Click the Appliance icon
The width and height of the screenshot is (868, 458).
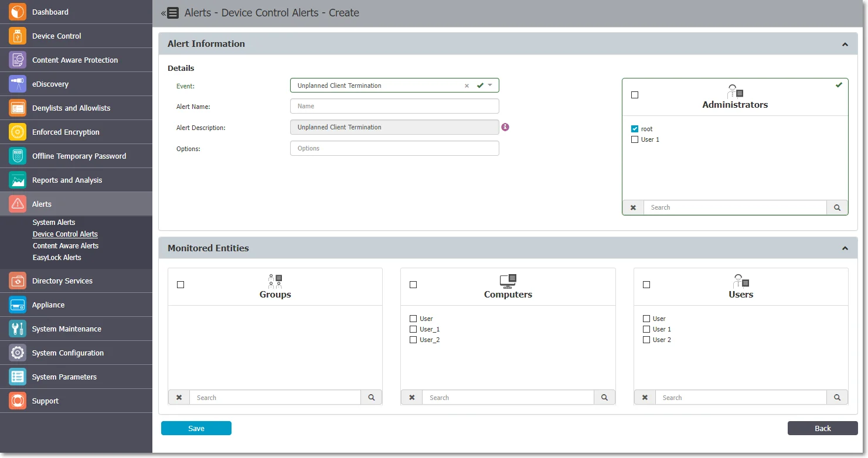pyautogui.click(x=18, y=305)
